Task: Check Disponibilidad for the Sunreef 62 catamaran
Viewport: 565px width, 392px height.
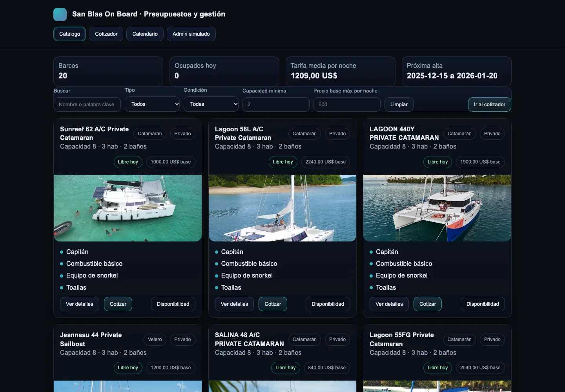Action: [x=173, y=304]
